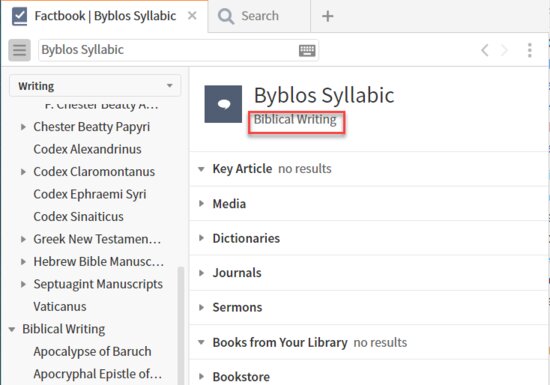
Task: Expand the Media section
Action: (x=201, y=203)
